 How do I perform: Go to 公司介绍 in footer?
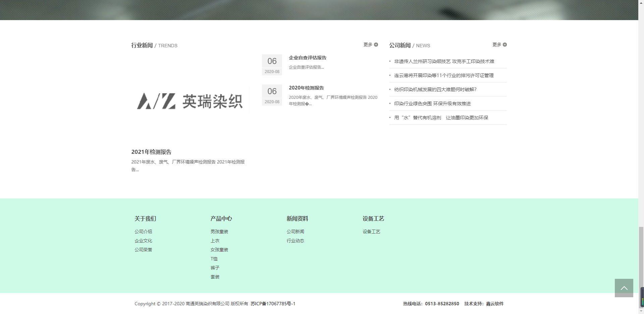[143, 232]
